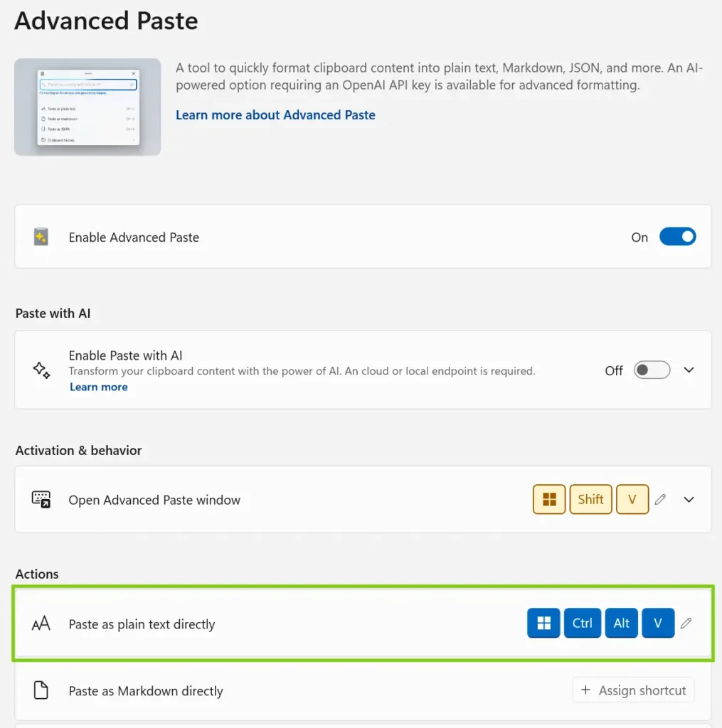Click the AI sparkle icon beside Enable Paste with AI
Viewport: 722px width, 728px height.
[x=41, y=370]
